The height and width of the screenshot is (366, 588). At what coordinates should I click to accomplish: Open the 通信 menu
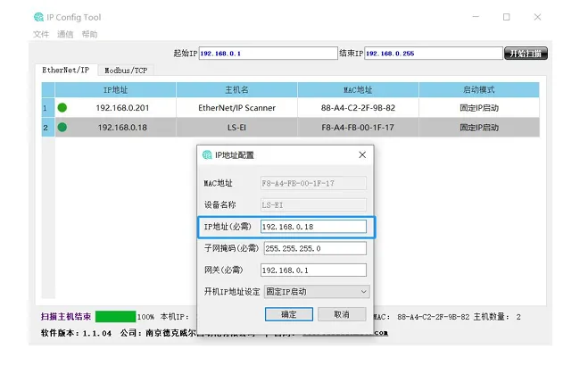point(65,34)
